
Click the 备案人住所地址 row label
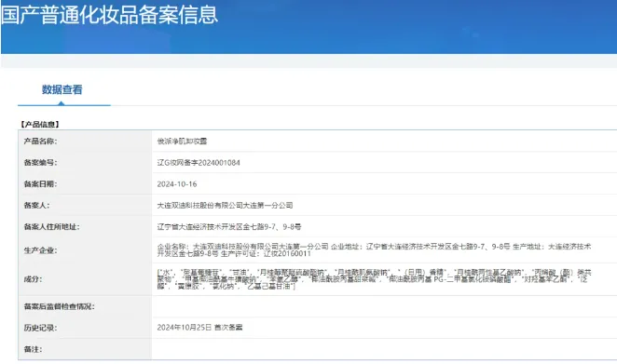tap(51, 226)
